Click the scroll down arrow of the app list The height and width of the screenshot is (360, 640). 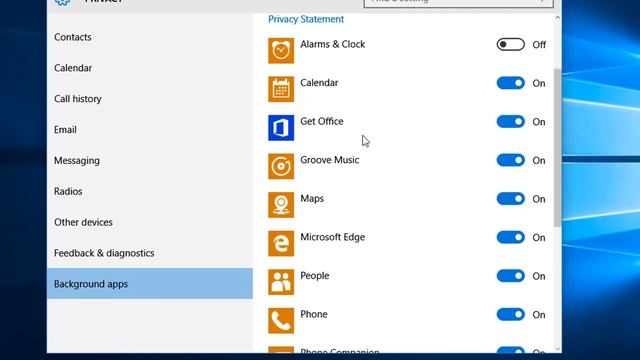point(557,349)
